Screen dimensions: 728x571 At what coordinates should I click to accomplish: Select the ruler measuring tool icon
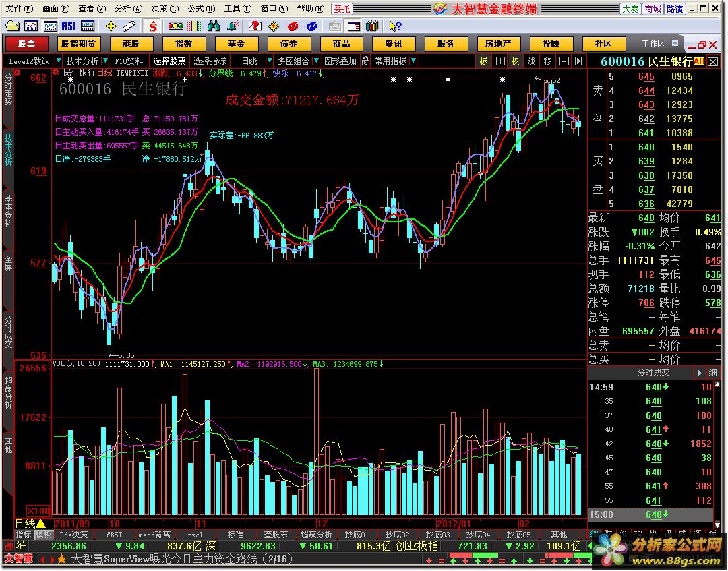click(x=129, y=26)
